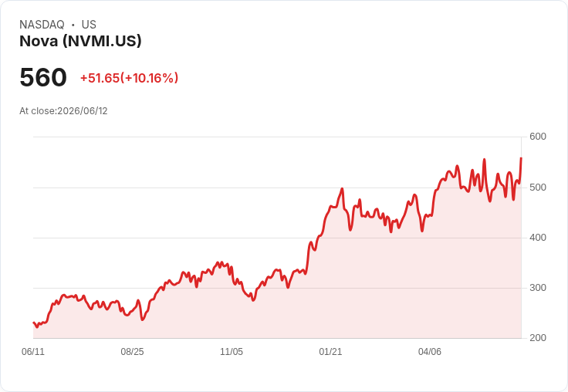Click the 560 price value
568x392 pixels.
[x=43, y=77]
